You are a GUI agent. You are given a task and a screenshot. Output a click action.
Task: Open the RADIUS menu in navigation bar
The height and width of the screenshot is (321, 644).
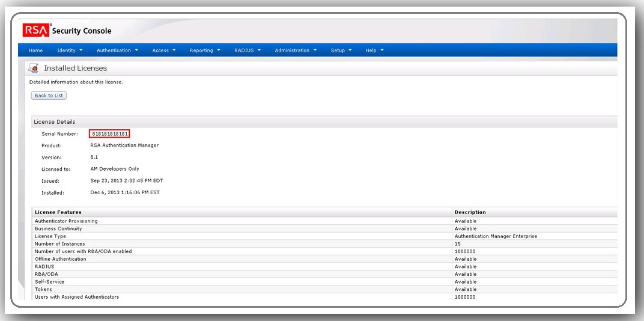pos(247,50)
